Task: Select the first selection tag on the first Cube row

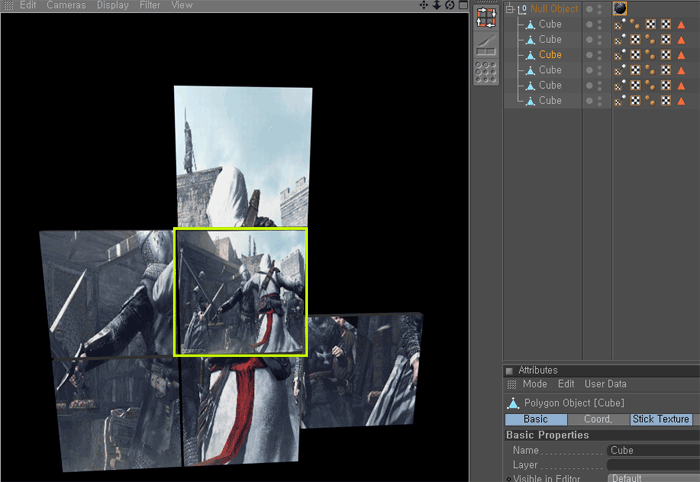Action: click(620, 24)
